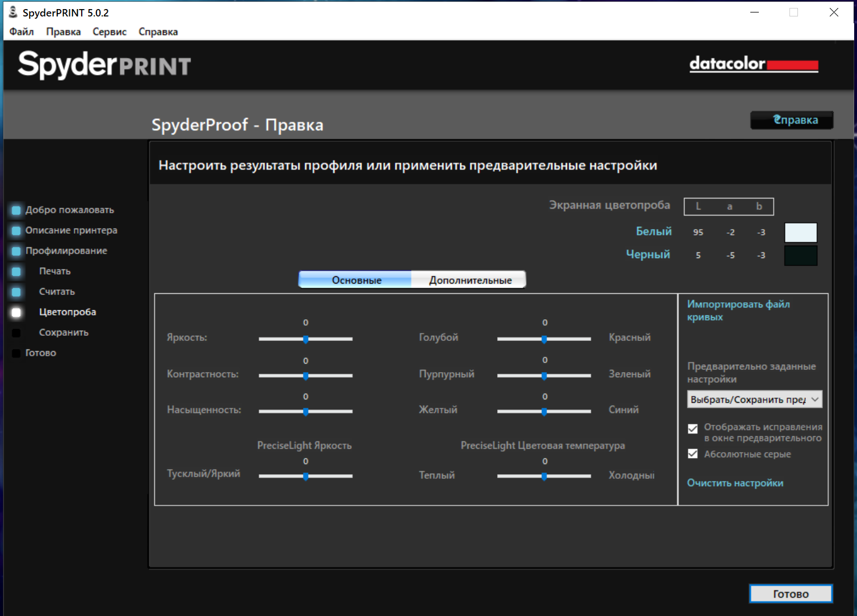Go to the Описание принтера step
This screenshot has height=616, width=857.
coord(72,230)
